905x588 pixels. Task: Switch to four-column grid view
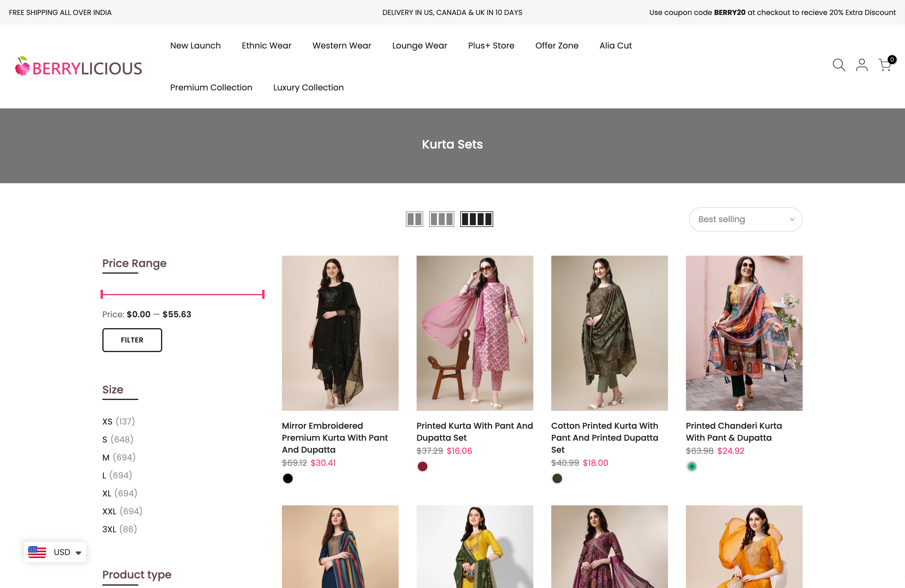tap(477, 219)
